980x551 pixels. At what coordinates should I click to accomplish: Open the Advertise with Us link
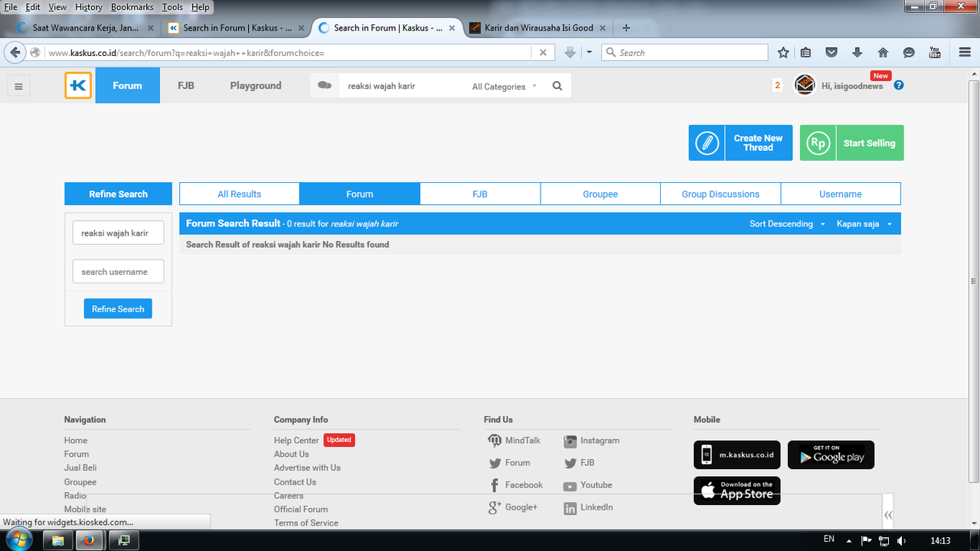click(307, 468)
